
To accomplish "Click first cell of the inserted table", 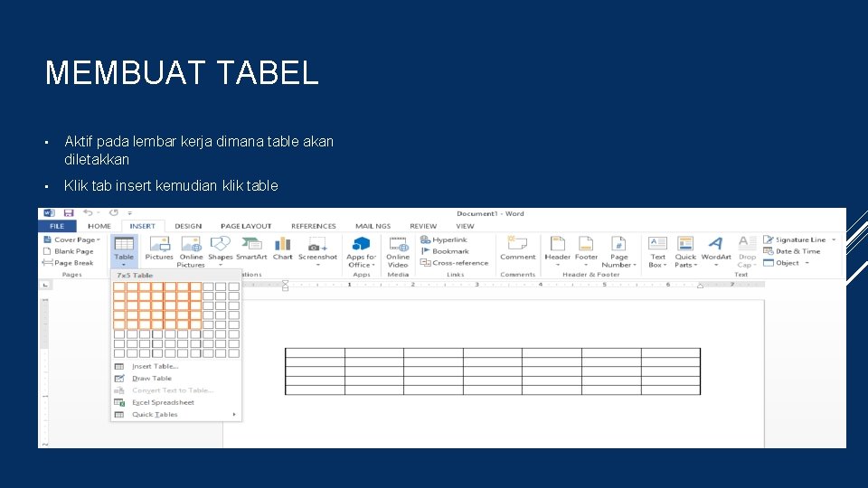I will coord(315,352).
